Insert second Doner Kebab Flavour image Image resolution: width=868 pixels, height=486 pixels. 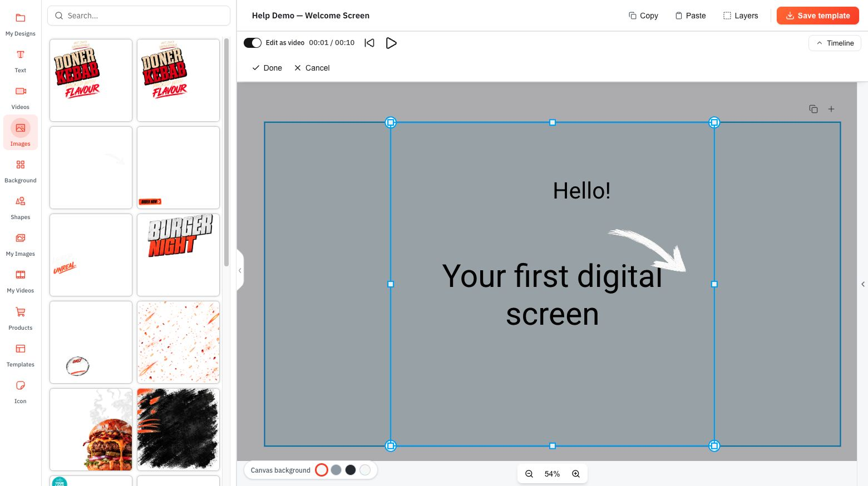[x=178, y=80]
